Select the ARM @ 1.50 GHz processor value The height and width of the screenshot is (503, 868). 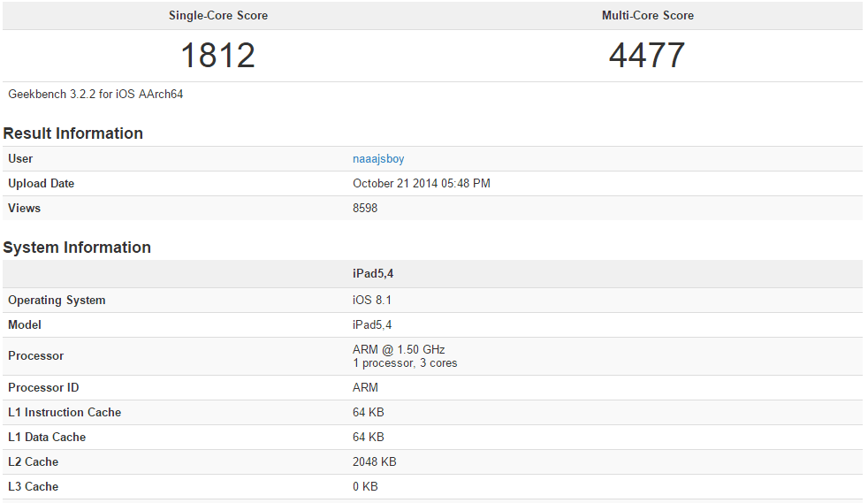(399, 350)
